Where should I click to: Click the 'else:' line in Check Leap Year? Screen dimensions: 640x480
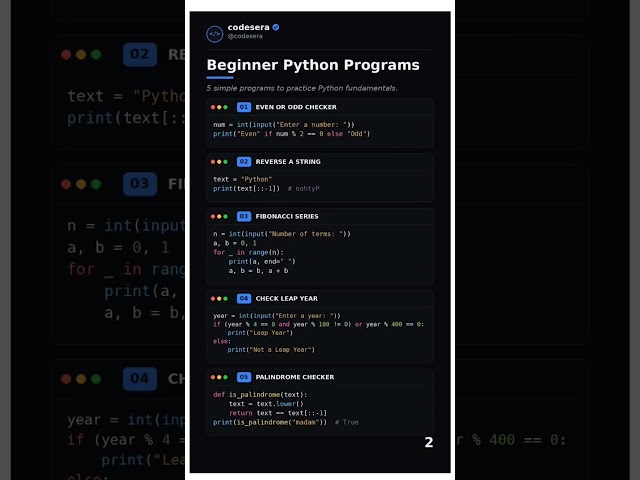222,341
